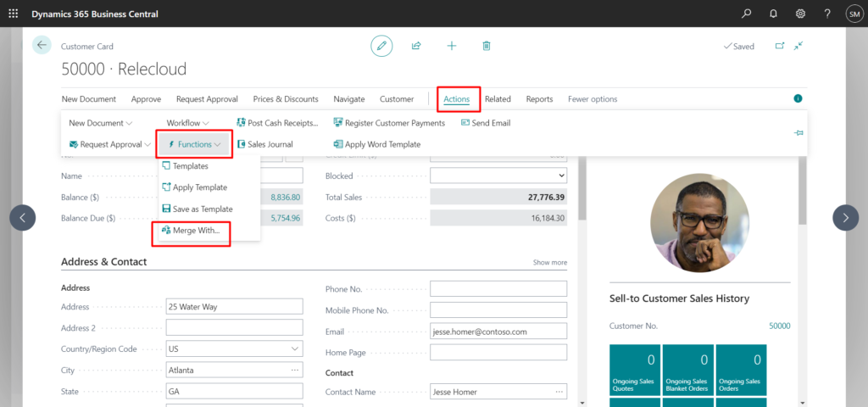Open the Related tab
The width and height of the screenshot is (868, 407).
pyautogui.click(x=498, y=99)
